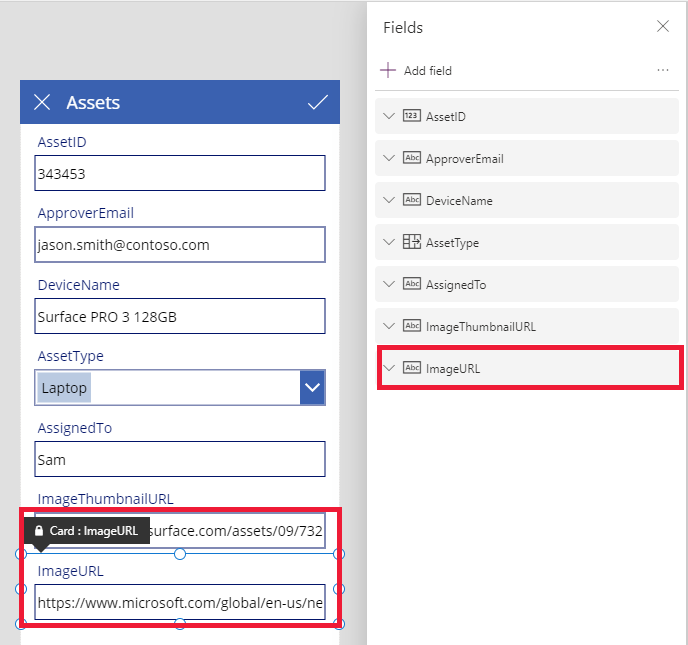
Task: Click the Card : ImageURL tooltip label
Action: point(94,531)
